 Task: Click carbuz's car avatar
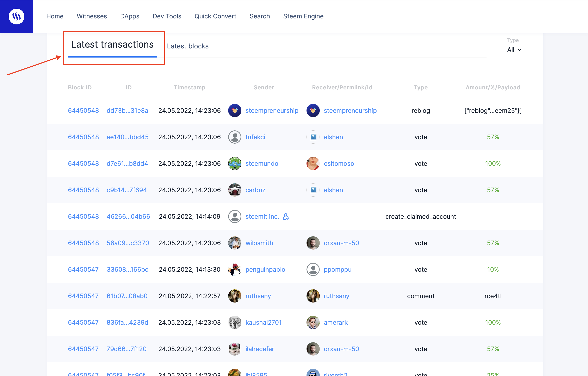point(234,190)
